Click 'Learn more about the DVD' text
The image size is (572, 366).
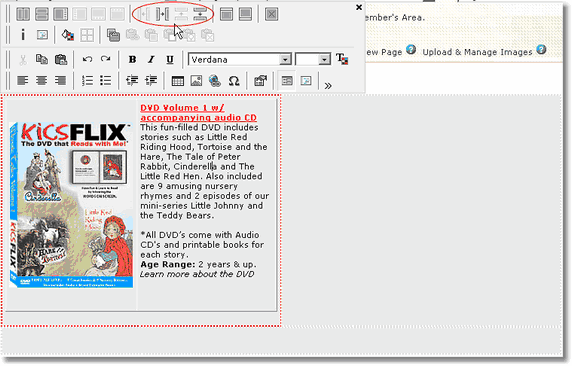pos(197,274)
